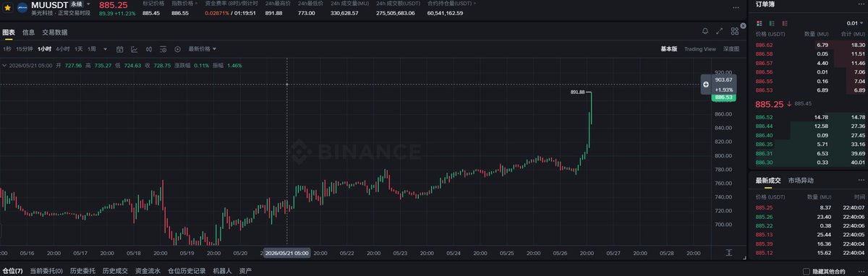Click the 资金费率 funding rate label
Viewport: 868px width, 276px height.
coord(231,4)
